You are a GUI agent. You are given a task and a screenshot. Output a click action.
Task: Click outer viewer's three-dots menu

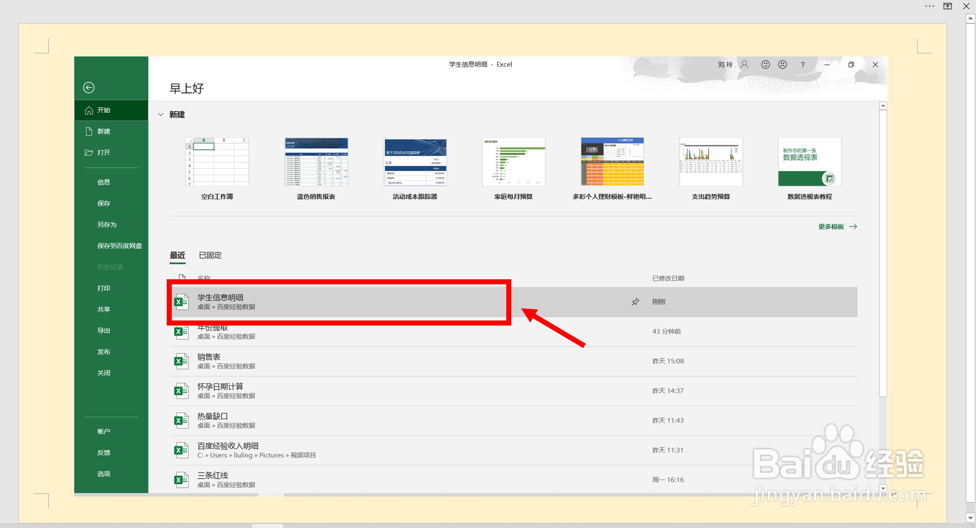[930, 6]
